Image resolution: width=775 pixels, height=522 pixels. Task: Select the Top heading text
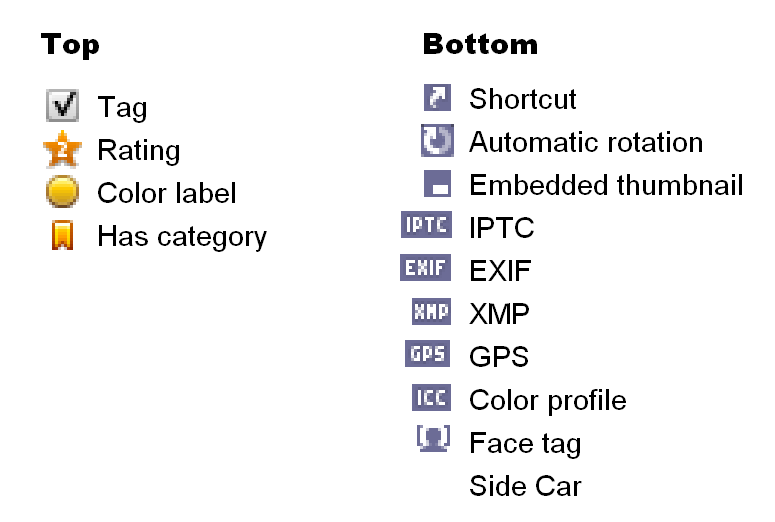pyautogui.click(x=70, y=45)
